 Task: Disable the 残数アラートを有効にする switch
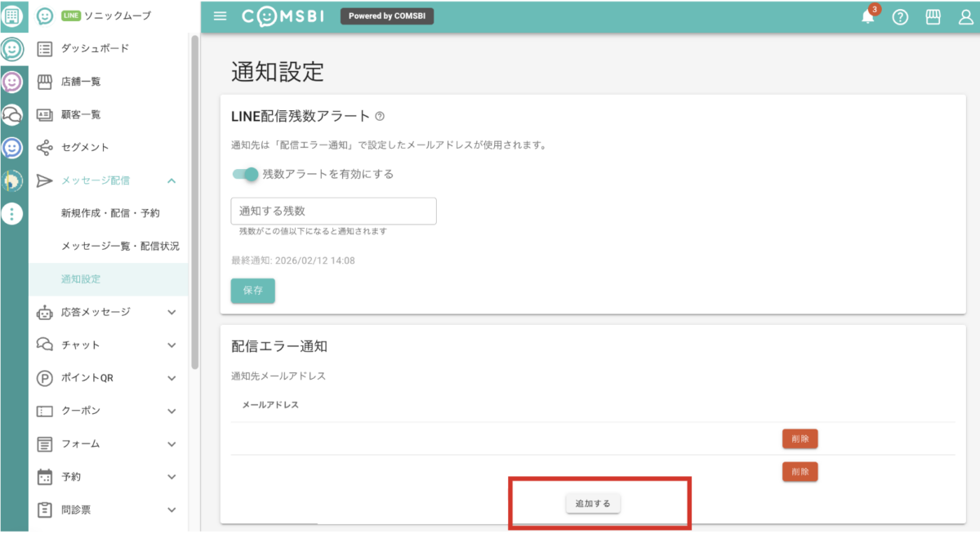pyautogui.click(x=245, y=174)
